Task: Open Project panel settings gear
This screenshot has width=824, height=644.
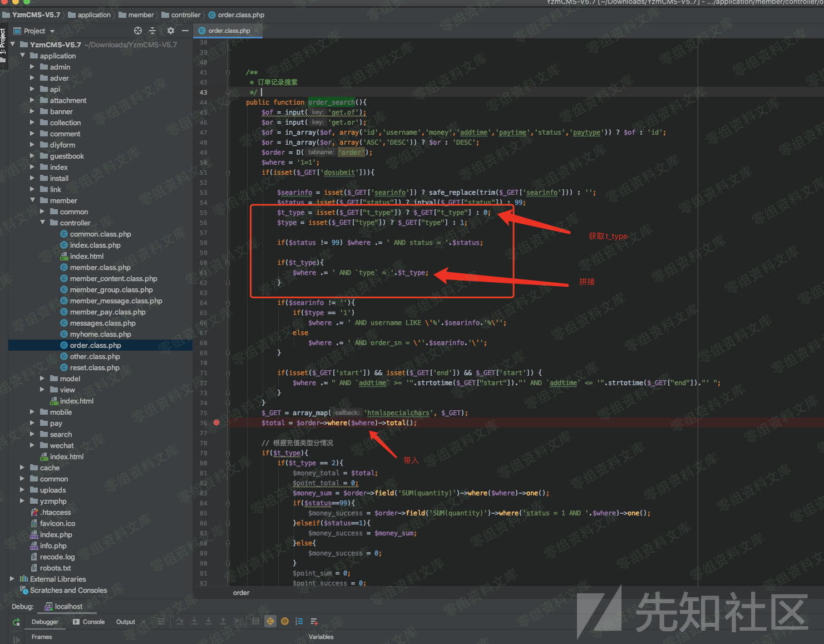Action: pyautogui.click(x=171, y=31)
